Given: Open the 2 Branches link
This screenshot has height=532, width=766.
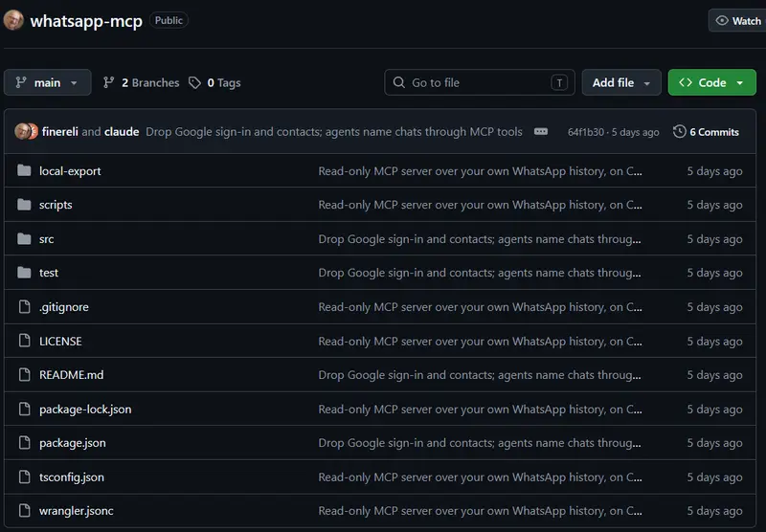Looking at the screenshot, I should [x=141, y=82].
